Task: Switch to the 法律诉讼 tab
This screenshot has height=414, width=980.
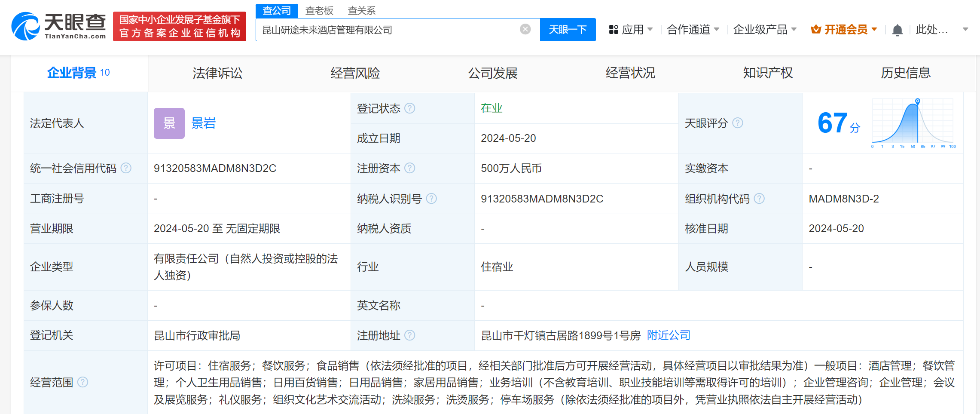Action: click(x=217, y=73)
